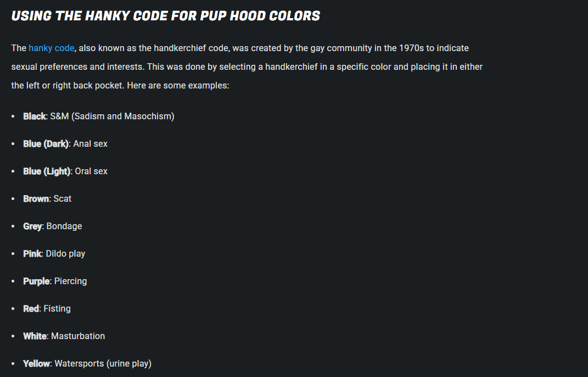This screenshot has height=377, width=588.
Task: Click the S&M (Sadism and Masochism) text
Action: [x=112, y=117]
